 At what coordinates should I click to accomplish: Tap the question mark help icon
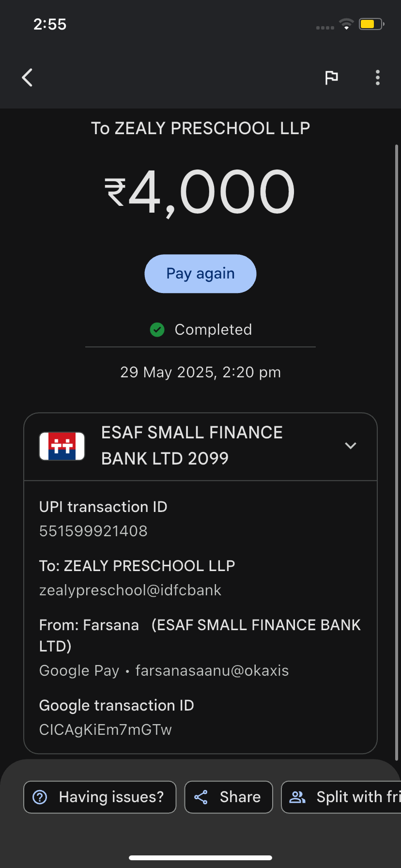[40, 797]
